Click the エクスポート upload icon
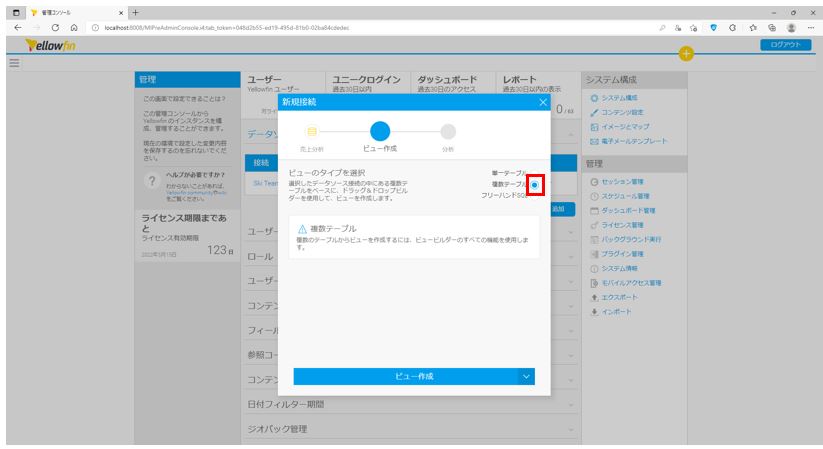The height and width of the screenshot is (449, 823). coord(594,297)
